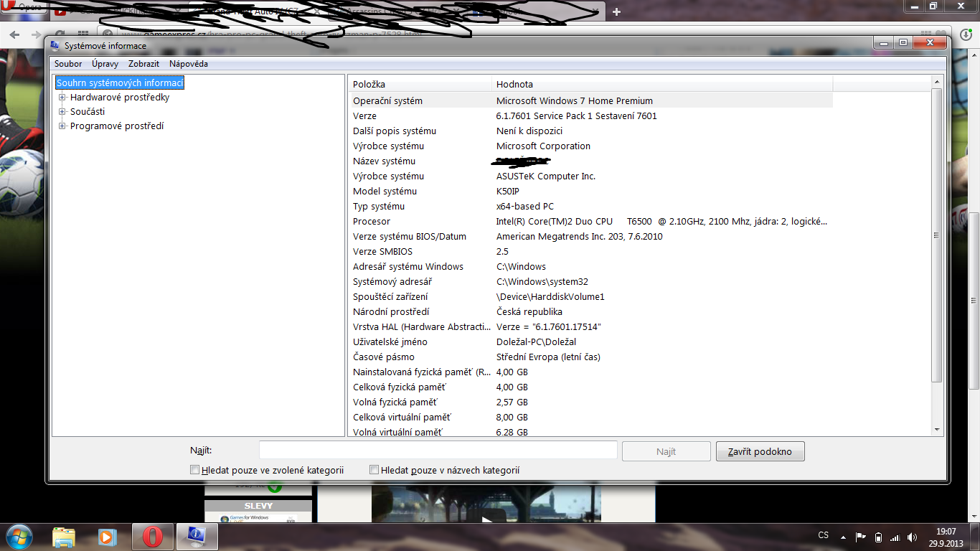Select value C:\Windows\system32
This screenshot has width=980, height=551.
(542, 282)
